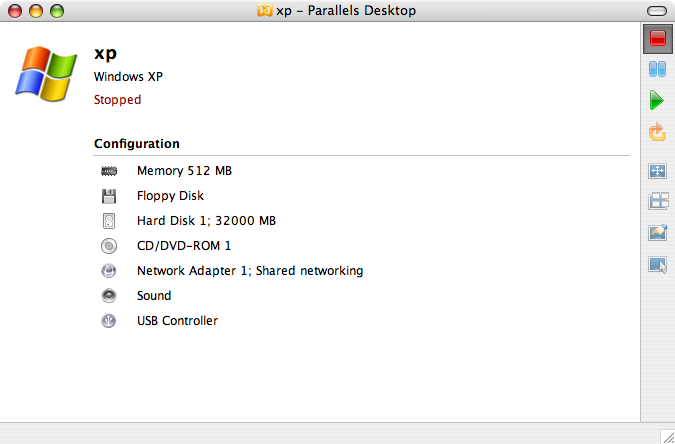Click the screen with cursor icon

coord(658,264)
